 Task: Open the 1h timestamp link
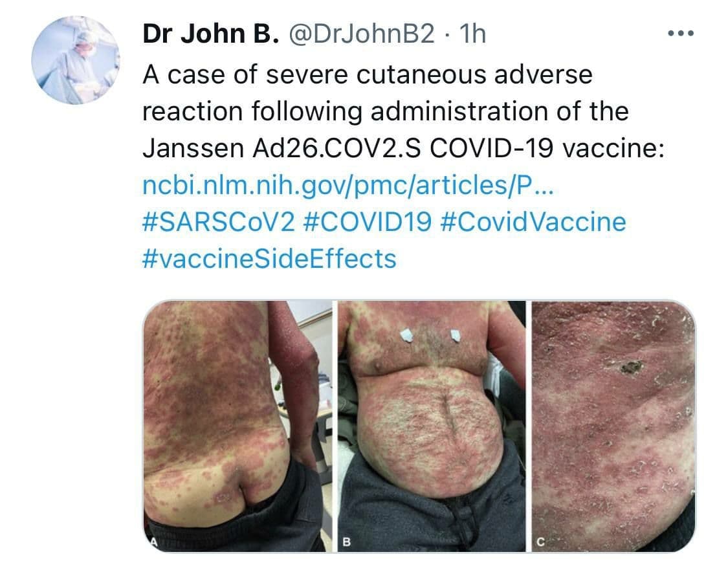pos(472,34)
